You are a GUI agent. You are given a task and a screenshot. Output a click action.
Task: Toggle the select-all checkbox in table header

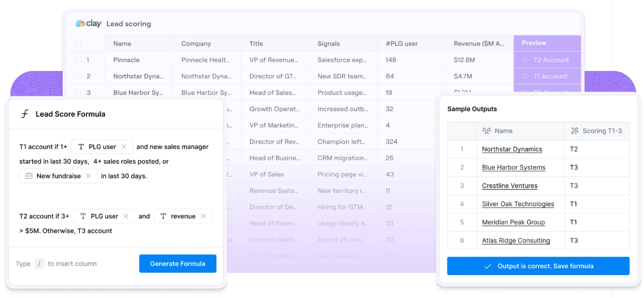pyautogui.click(x=78, y=43)
